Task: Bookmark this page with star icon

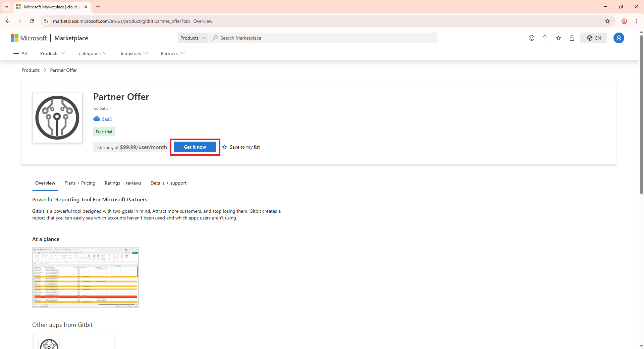Action: pos(607,21)
